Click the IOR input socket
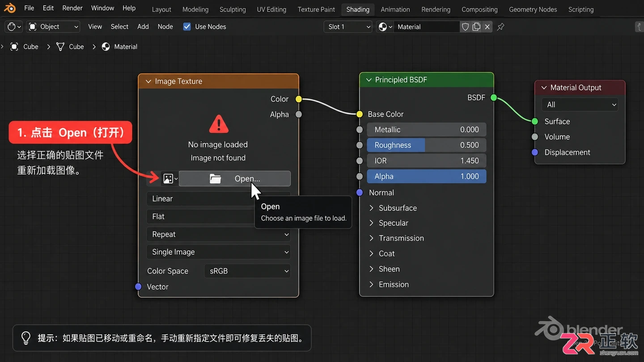The height and width of the screenshot is (362, 644). point(360,161)
